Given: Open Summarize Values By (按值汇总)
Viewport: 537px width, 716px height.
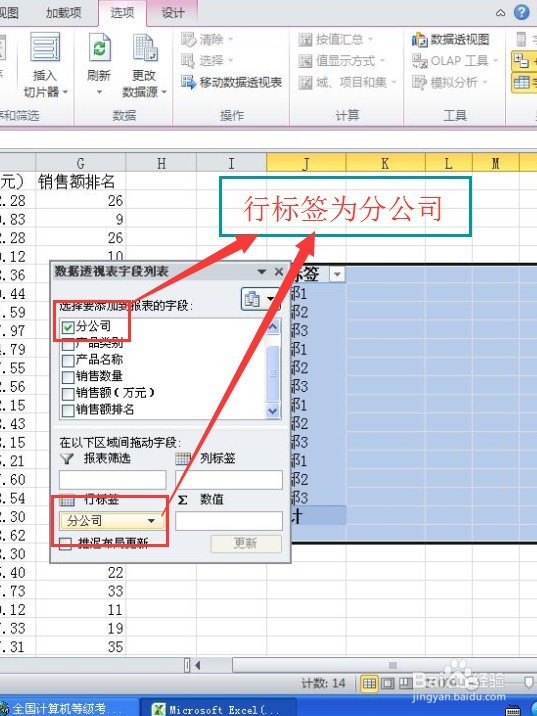Looking at the screenshot, I should tap(336, 40).
